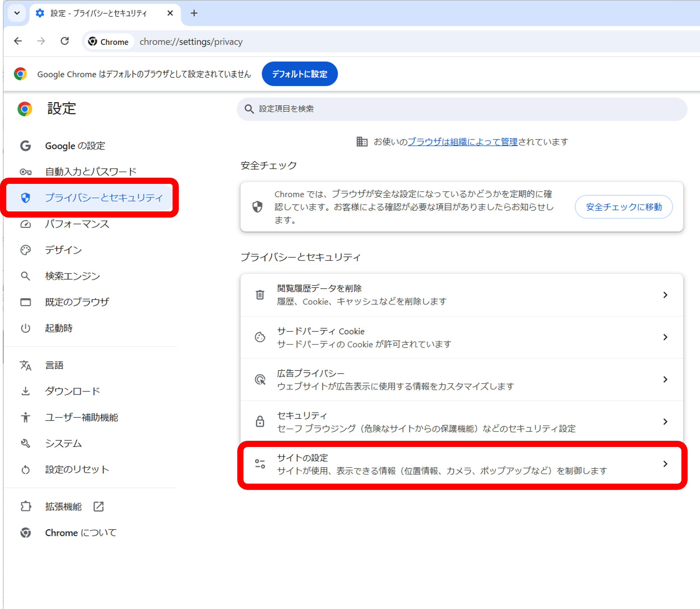700x609 pixels.
Task: Expand the サイトの設定 entry via its chevron
Action: (x=665, y=464)
